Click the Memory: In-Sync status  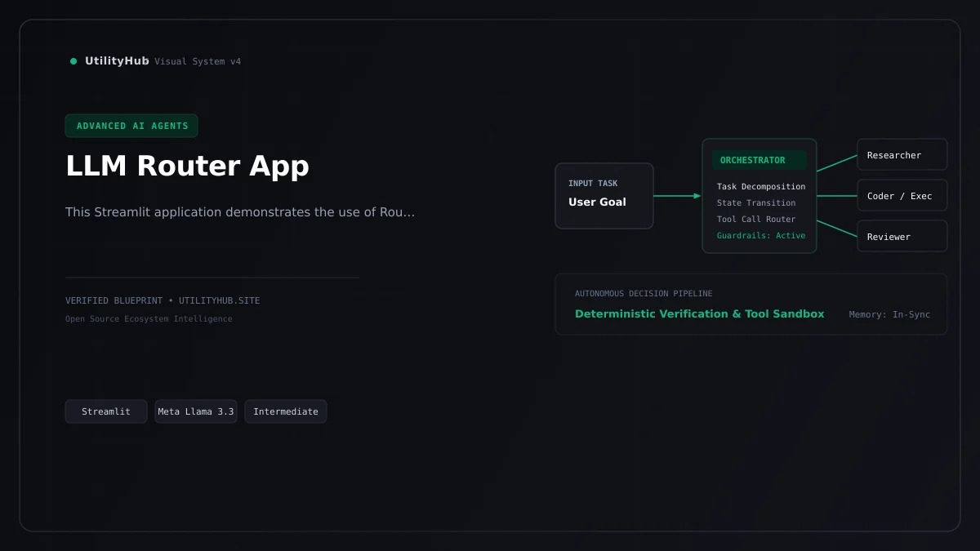889,315
